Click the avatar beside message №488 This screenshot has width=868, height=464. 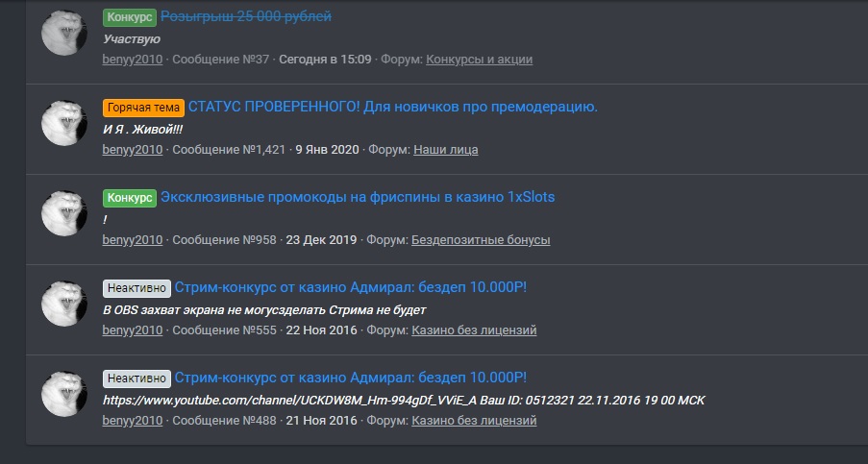coord(63,394)
